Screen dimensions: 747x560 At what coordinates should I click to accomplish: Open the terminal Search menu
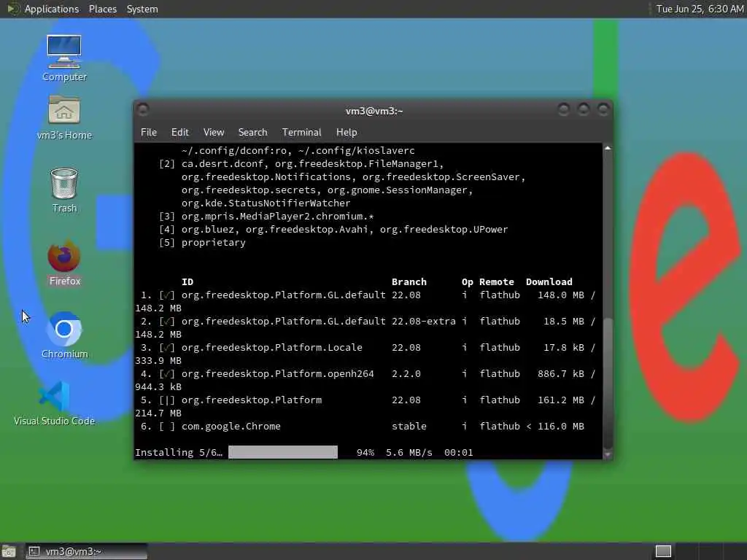coord(252,133)
